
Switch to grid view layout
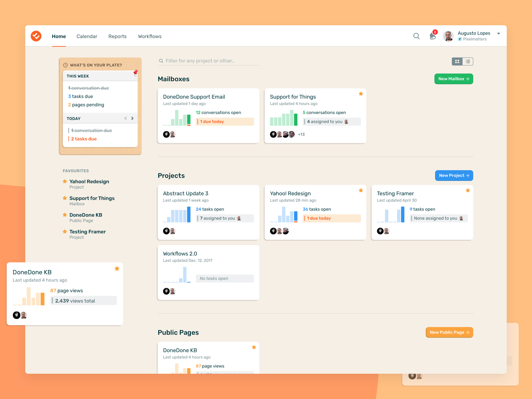(x=457, y=62)
